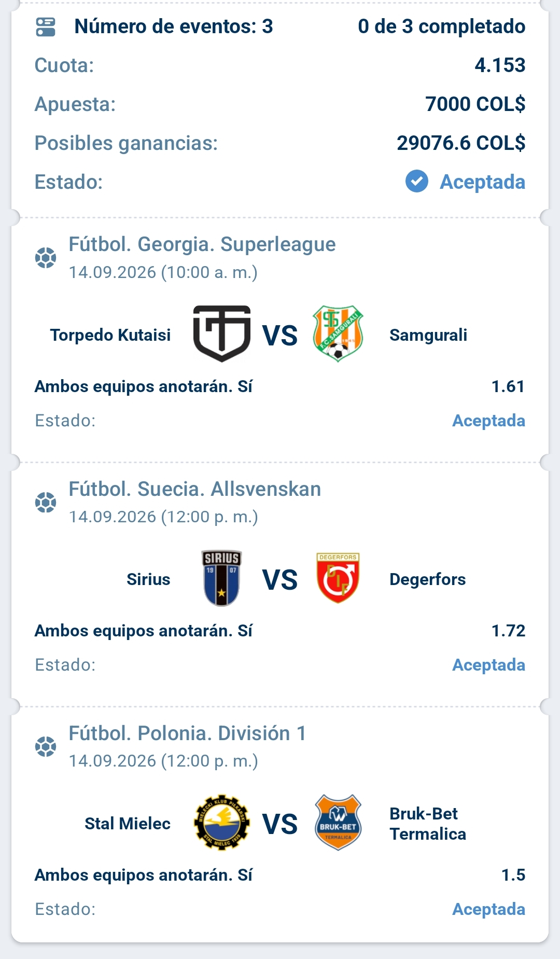560x959 pixels.
Task: Tap the Stal Mielec team logo
Action: coord(222,822)
